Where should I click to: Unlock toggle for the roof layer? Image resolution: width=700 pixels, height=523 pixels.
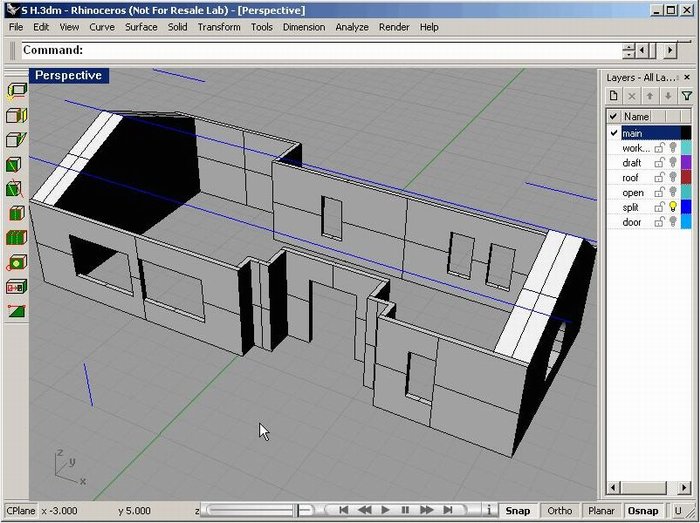[659, 177]
